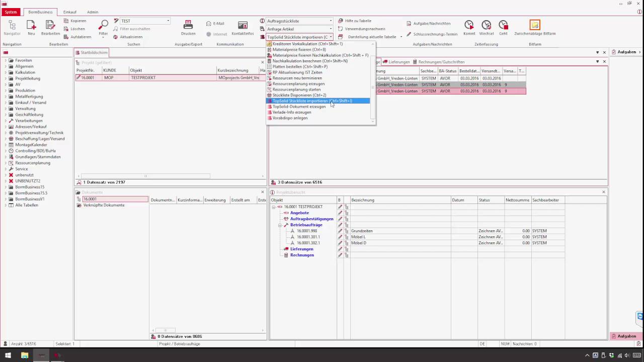Click Hilfe zu Tabelle
Screen dimensions: 644x362
click(355, 21)
